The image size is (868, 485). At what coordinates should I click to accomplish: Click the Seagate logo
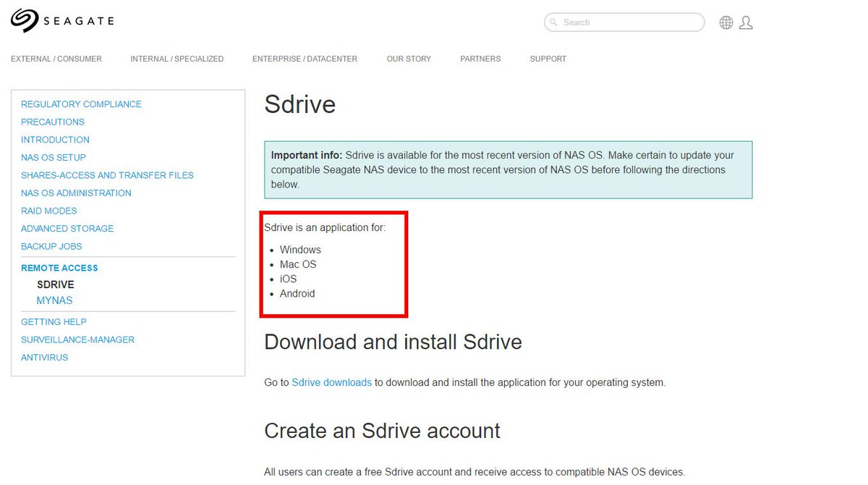[62, 20]
